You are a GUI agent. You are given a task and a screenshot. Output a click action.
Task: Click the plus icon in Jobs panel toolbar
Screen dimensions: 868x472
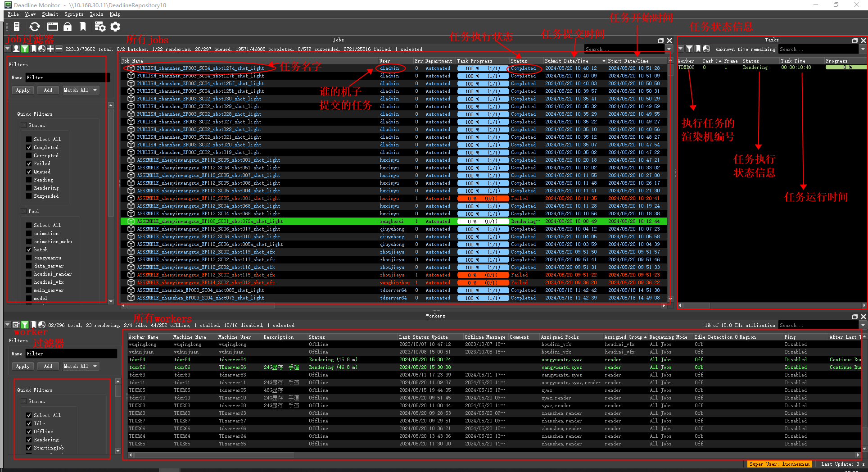coord(50,49)
